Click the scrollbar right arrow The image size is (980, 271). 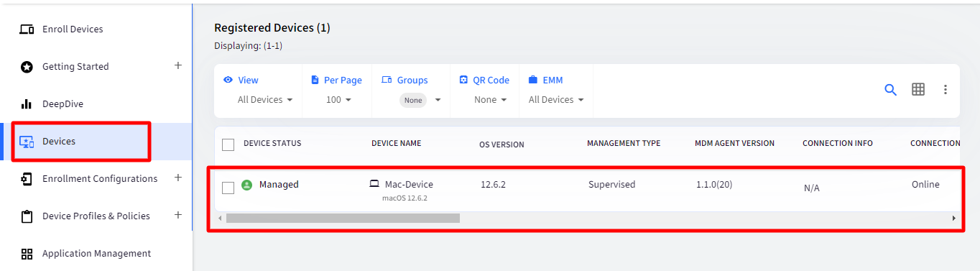click(953, 218)
